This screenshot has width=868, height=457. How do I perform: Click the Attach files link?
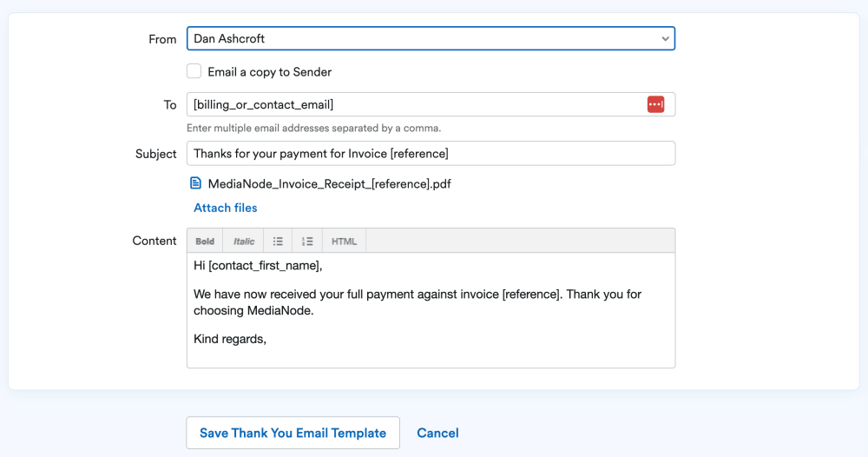pyautogui.click(x=226, y=208)
